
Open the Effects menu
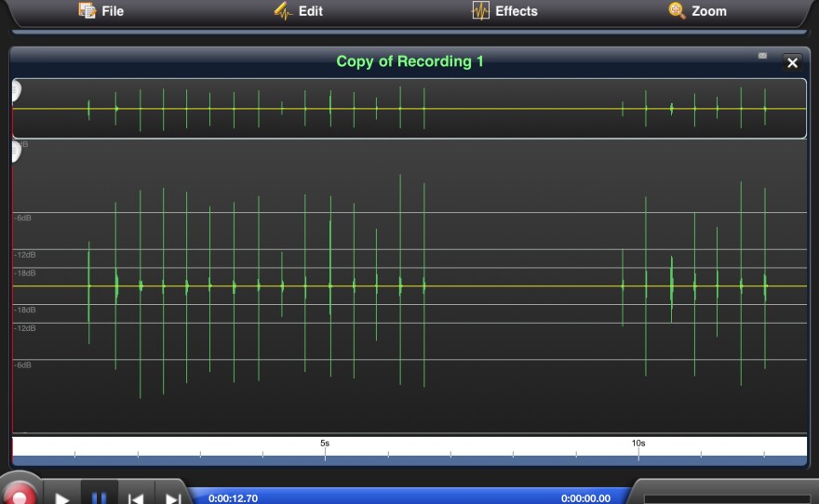504,11
